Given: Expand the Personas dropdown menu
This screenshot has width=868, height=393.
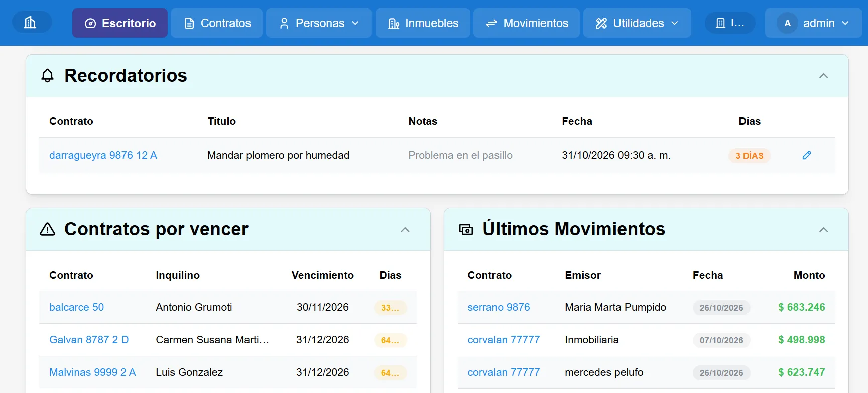Looking at the screenshot, I should tap(319, 23).
